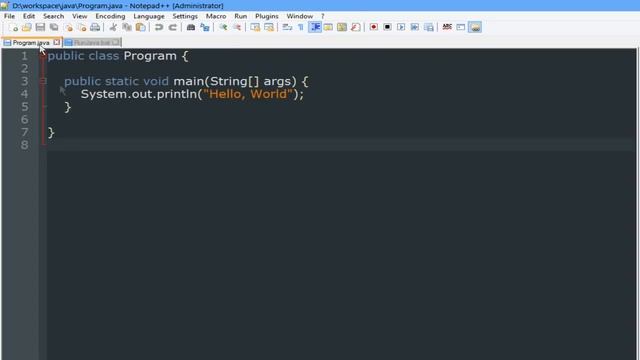
Task: Close the Program.java tab
Action: point(57,42)
